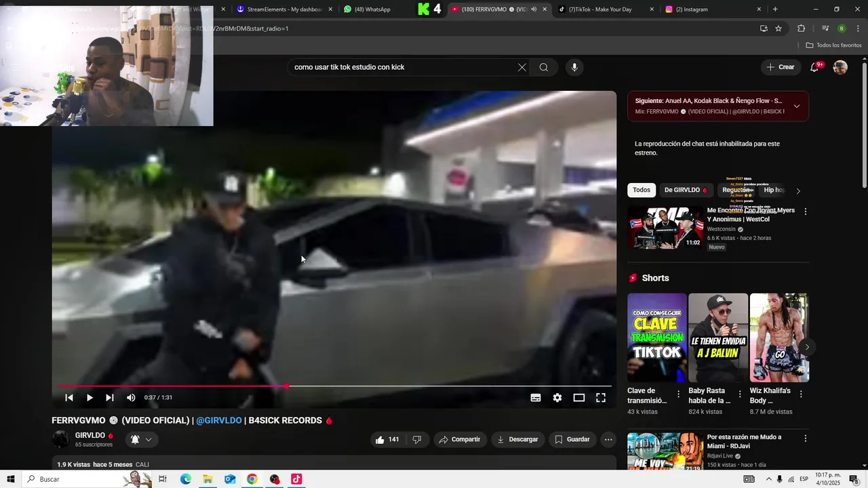Enter fullscreen video mode

click(601, 398)
